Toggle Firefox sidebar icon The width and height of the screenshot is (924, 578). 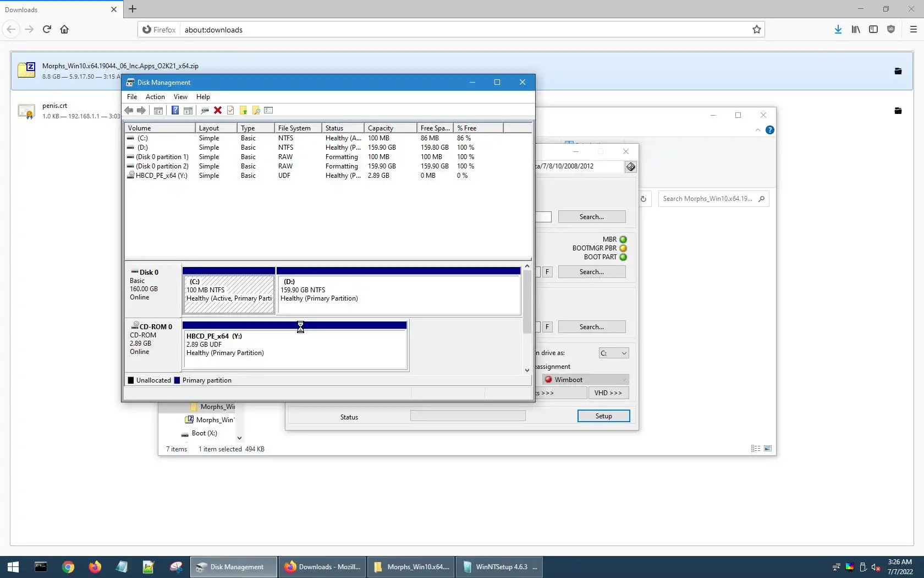pyautogui.click(x=873, y=30)
